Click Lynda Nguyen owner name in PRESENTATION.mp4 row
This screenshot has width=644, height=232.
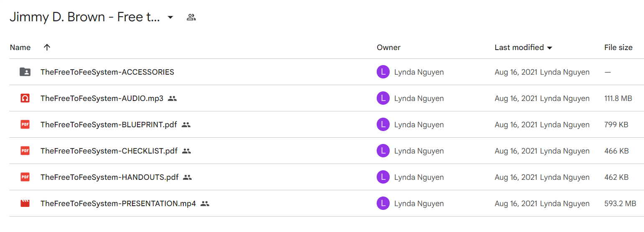pos(419,204)
